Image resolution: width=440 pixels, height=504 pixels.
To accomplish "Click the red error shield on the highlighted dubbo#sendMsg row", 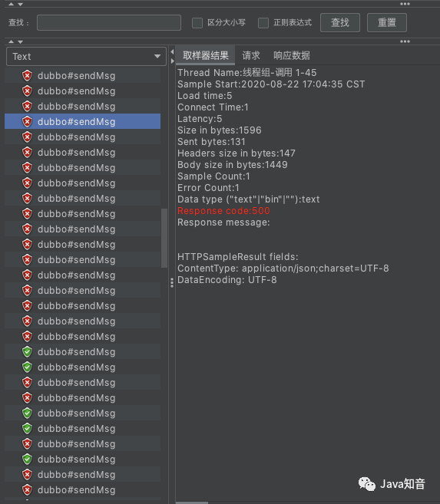I will click(28, 121).
